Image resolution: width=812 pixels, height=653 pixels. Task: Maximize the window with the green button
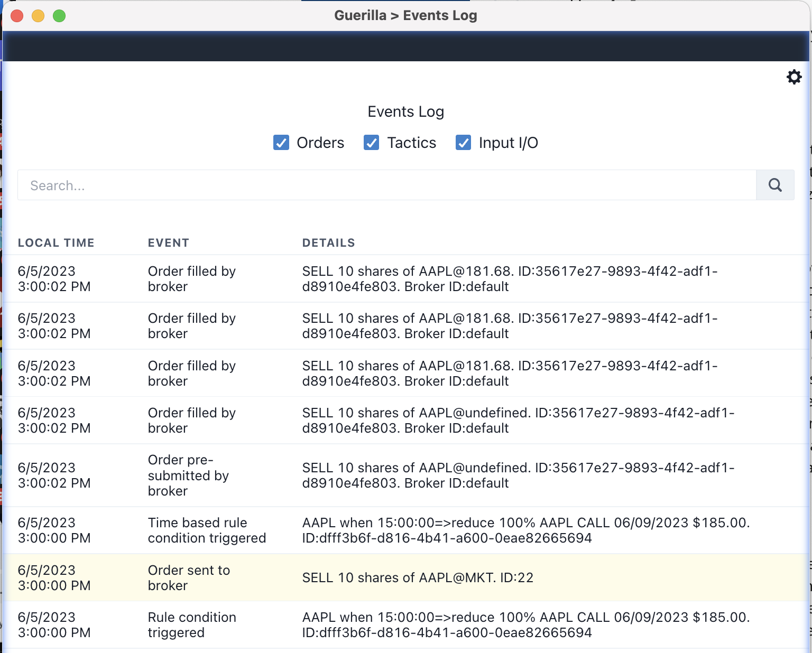coord(59,16)
